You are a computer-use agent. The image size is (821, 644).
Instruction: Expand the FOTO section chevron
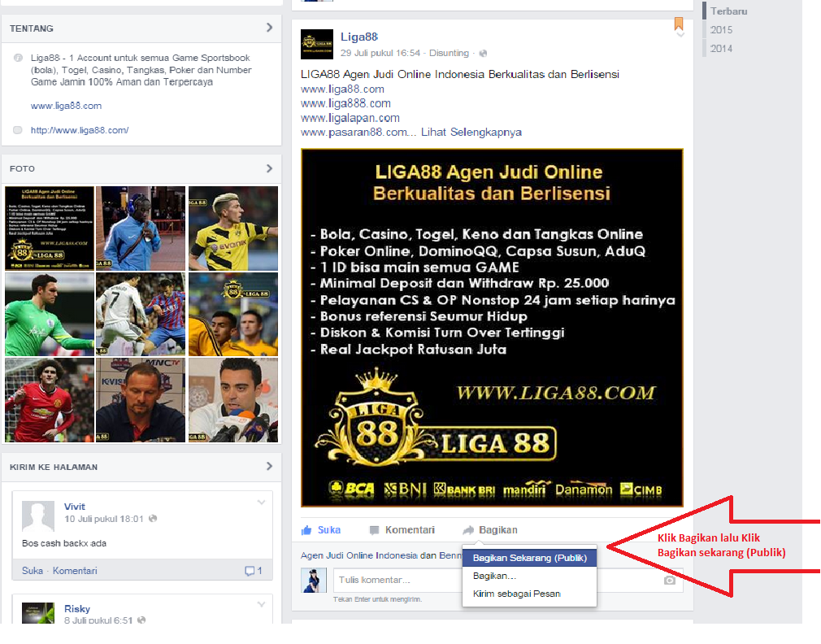pos(269,168)
